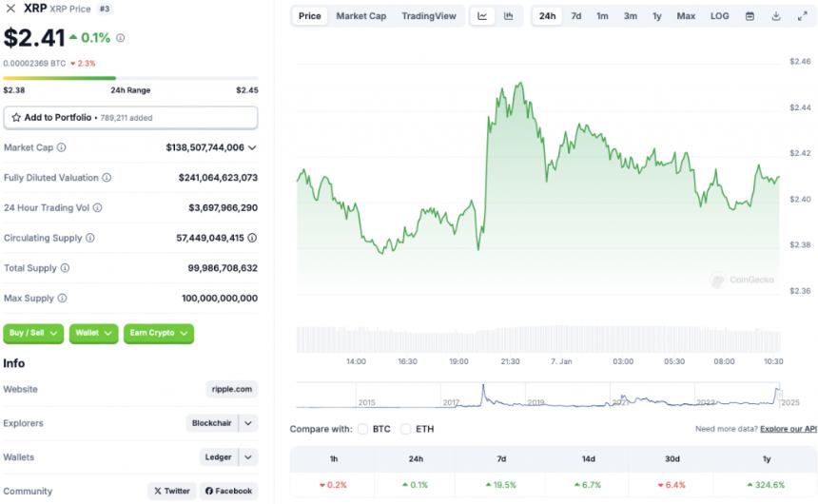The height and width of the screenshot is (504, 818).
Task: Click the star icon in Add to Portfolio
Action: 16,117
